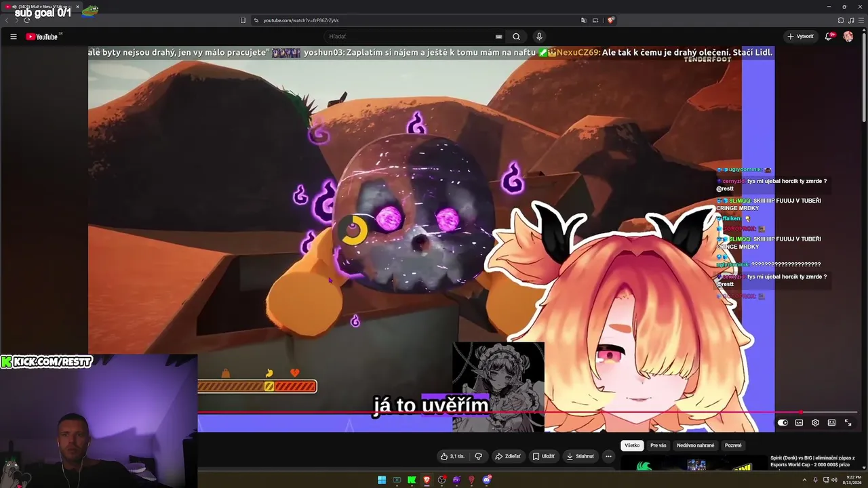Viewport: 868px width, 488px height.
Task: Open the browser extensions puzzle icon
Action: 841,20
